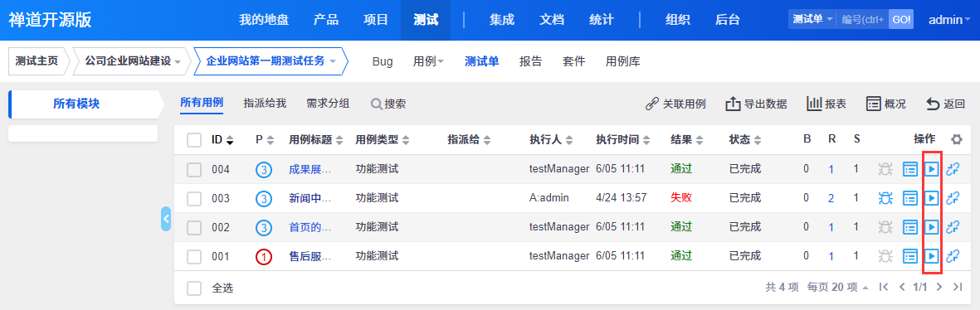Focus the 编号 quick search input
This screenshot has width=980, height=310.
point(863,19)
